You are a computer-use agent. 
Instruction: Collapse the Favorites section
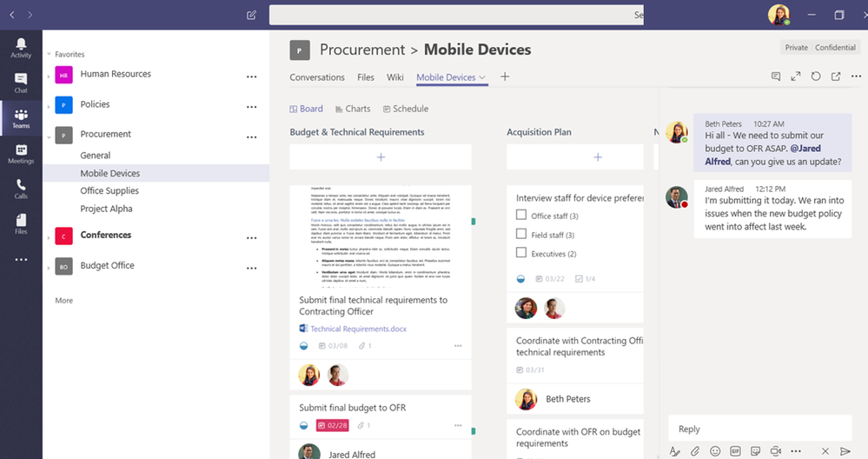[49, 54]
